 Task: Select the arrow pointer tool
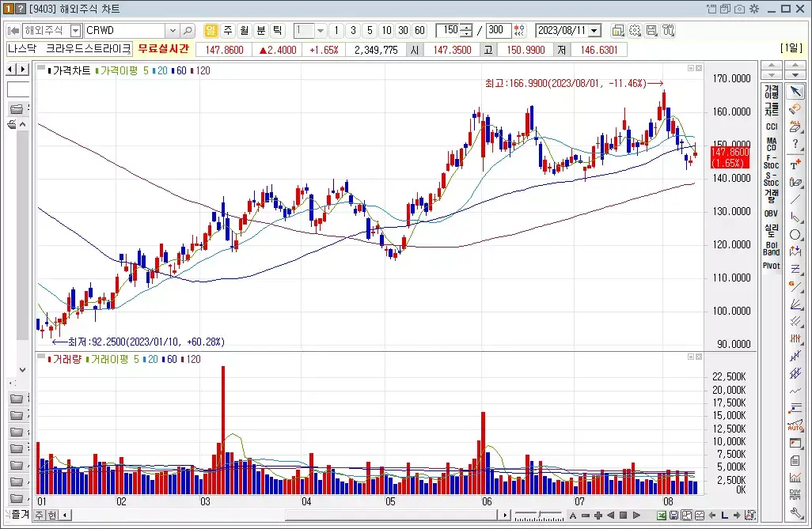point(795,93)
